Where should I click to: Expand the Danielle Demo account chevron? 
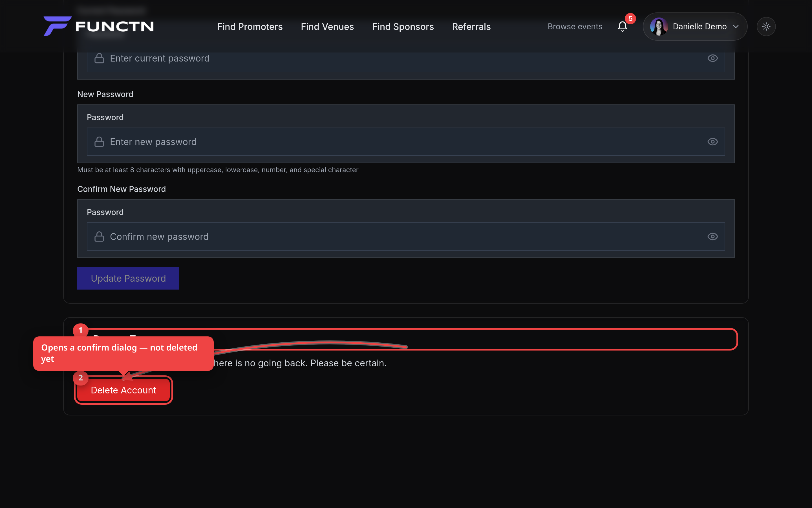pos(736,27)
